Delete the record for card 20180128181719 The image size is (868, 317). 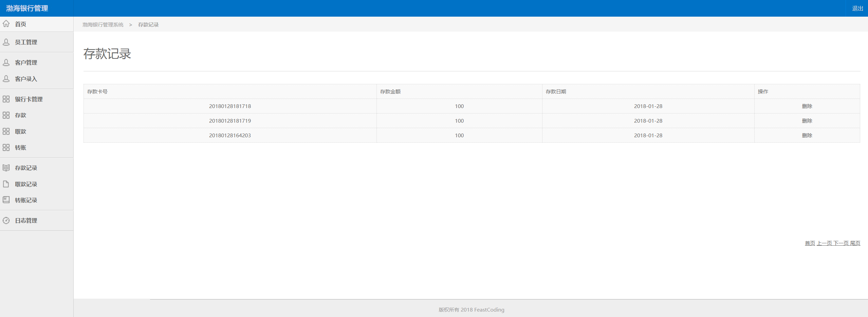point(807,121)
